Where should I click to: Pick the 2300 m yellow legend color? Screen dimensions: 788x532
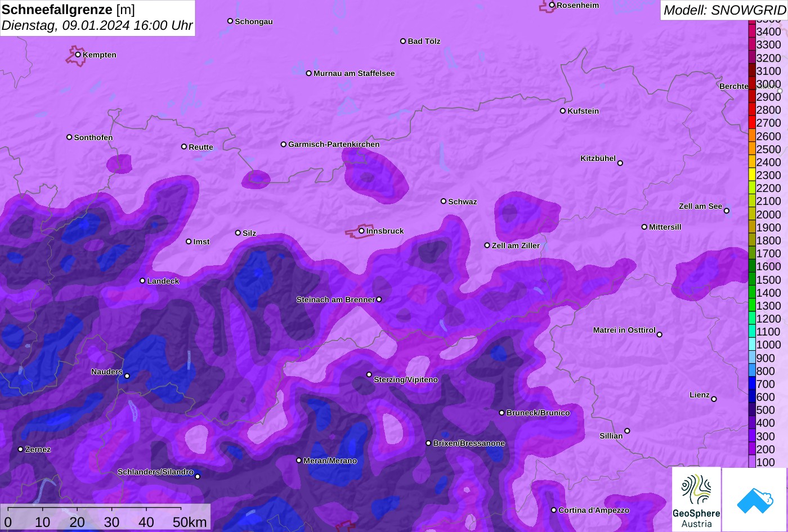tap(752, 175)
